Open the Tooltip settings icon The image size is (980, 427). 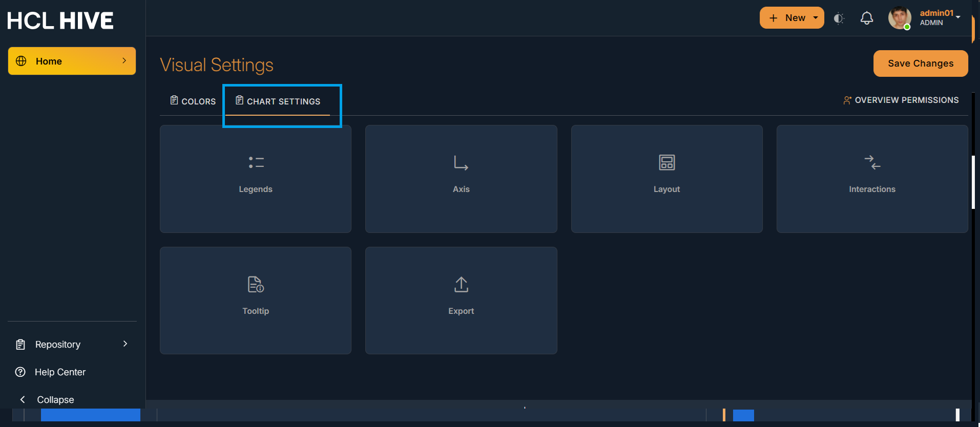tap(256, 285)
